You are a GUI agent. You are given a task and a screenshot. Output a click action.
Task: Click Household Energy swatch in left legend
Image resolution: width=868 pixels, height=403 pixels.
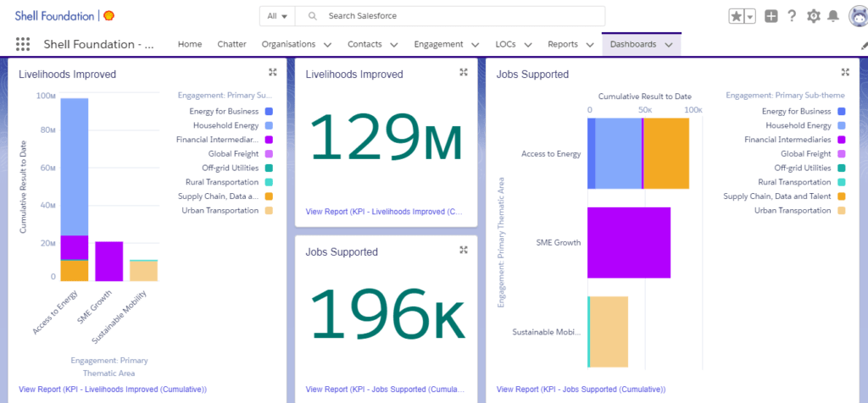269,125
